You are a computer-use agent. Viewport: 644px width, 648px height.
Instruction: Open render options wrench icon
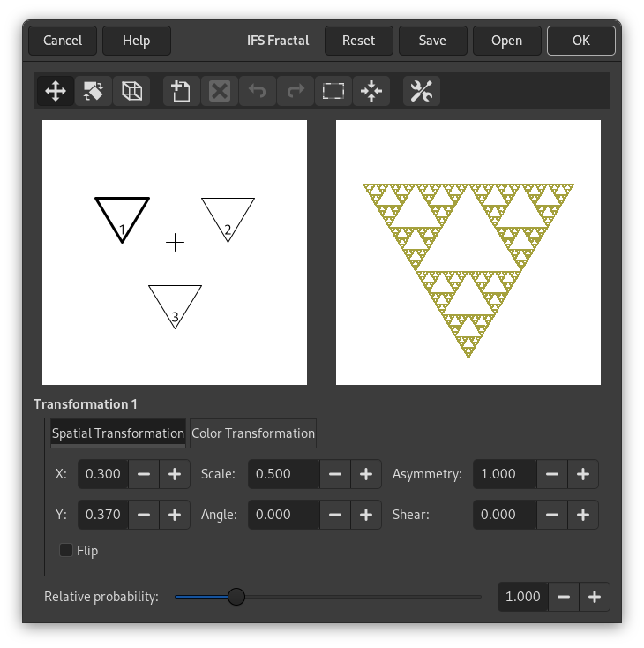(422, 91)
